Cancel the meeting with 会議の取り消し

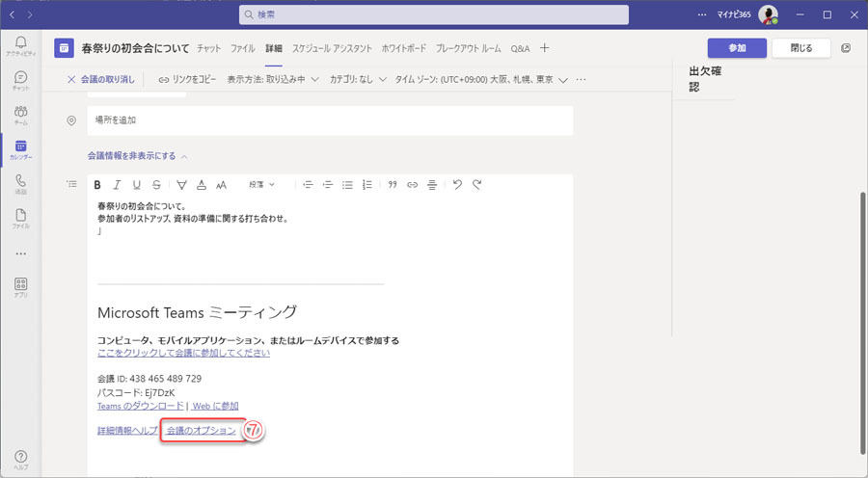(100, 80)
